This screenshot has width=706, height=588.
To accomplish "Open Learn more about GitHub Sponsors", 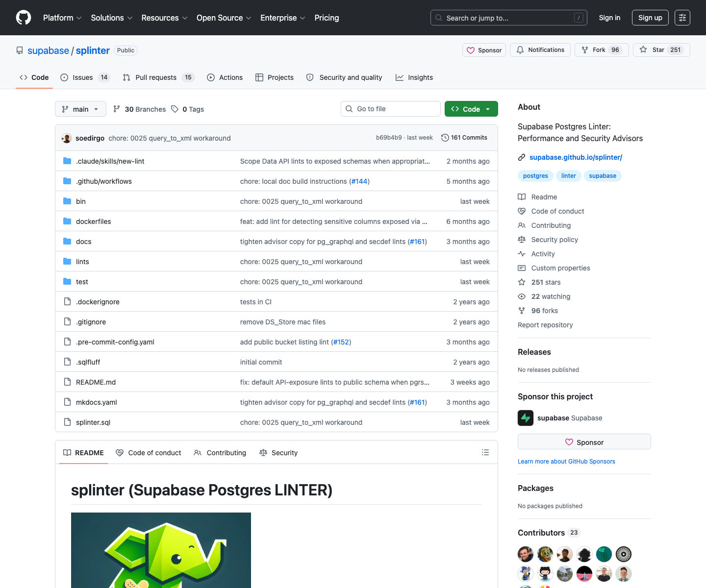I will 566,462.
